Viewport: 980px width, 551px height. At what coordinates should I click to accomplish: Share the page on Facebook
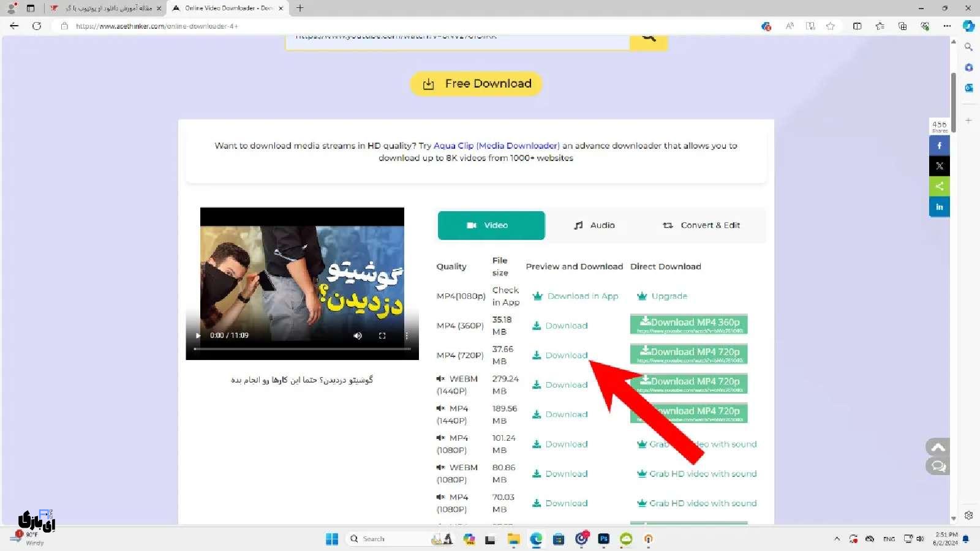coord(939,145)
